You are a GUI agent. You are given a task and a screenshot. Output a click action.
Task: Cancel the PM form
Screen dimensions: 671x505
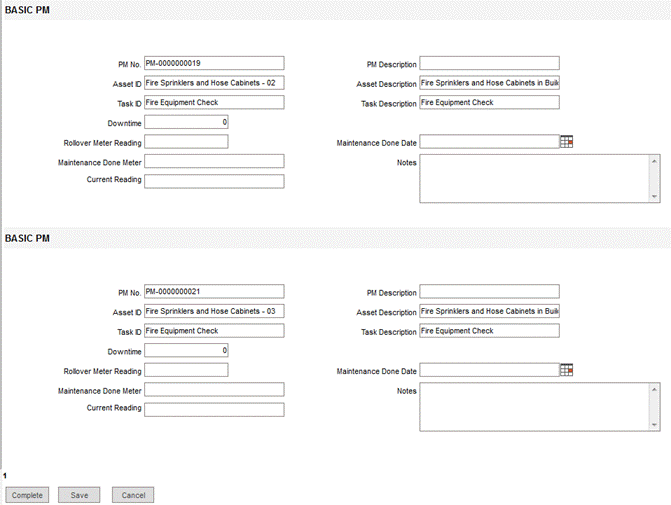tap(132, 495)
